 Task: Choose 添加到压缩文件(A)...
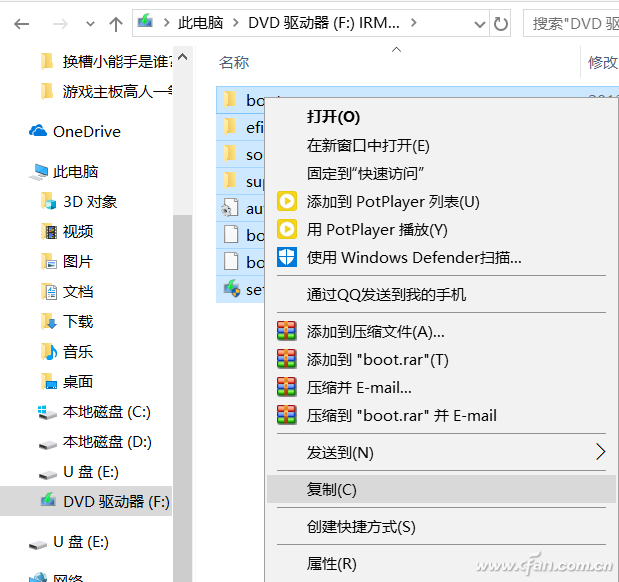tap(375, 332)
